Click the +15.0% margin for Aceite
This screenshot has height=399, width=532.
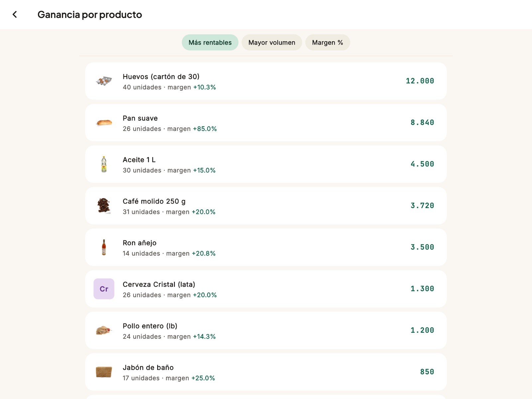204,170
